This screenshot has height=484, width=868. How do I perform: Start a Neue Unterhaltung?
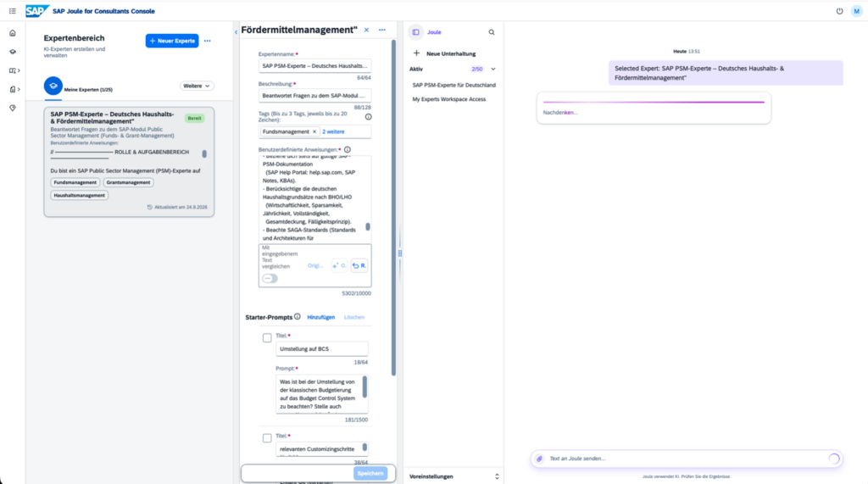point(445,53)
